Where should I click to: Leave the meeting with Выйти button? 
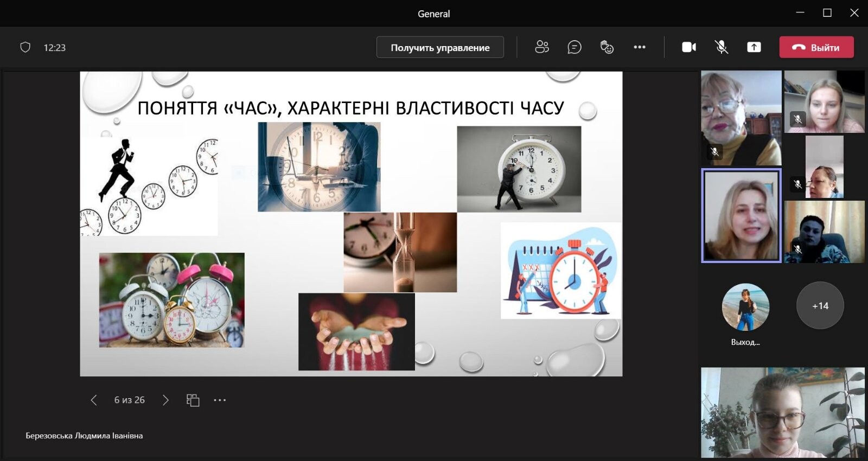pyautogui.click(x=816, y=47)
